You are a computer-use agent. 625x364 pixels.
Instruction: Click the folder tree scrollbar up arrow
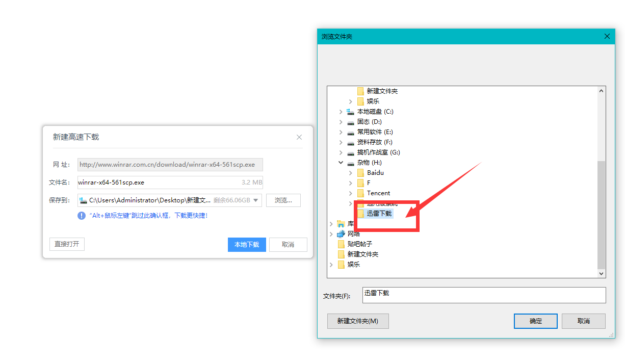[602, 91]
